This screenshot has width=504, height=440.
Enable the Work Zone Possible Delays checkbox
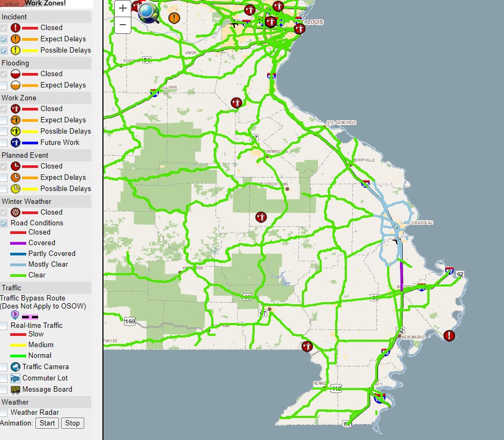(x=4, y=131)
